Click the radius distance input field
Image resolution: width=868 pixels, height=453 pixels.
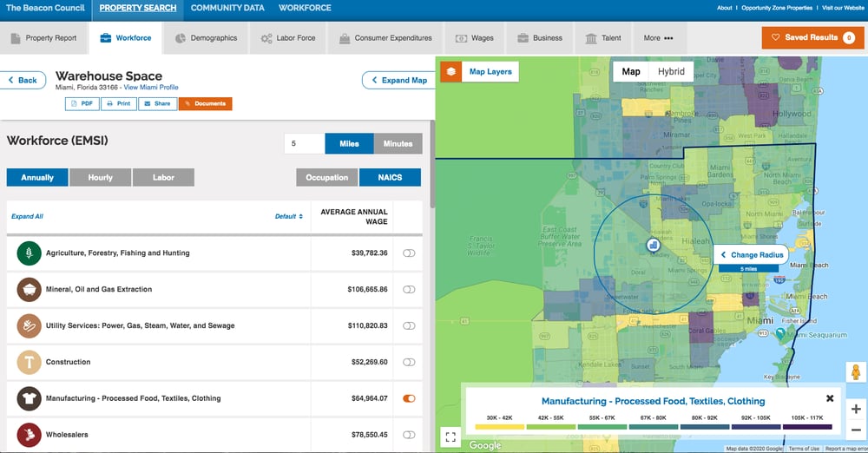pos(305,143)
